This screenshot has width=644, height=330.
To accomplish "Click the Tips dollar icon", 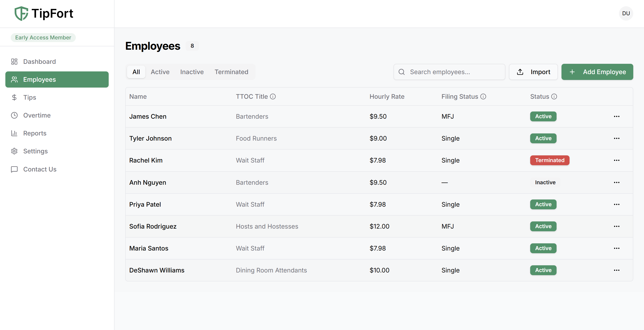I will tap(14, 97).
